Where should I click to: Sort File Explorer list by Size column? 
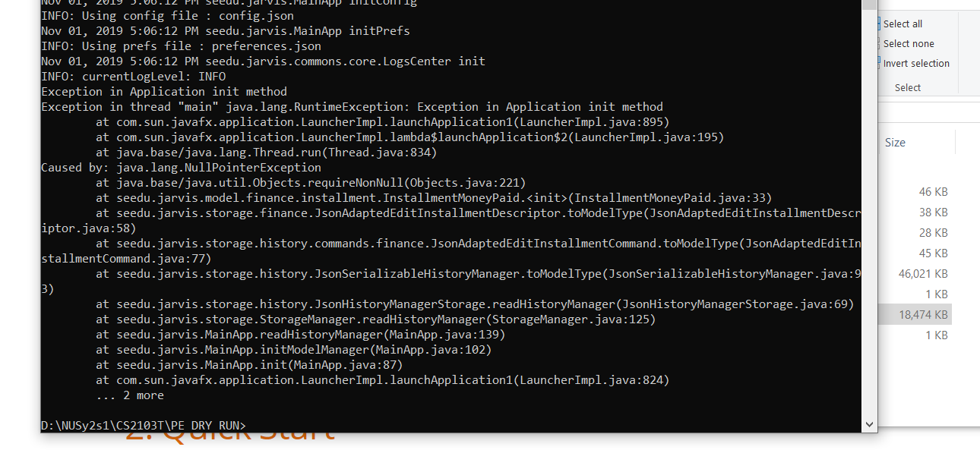point(895,143)
